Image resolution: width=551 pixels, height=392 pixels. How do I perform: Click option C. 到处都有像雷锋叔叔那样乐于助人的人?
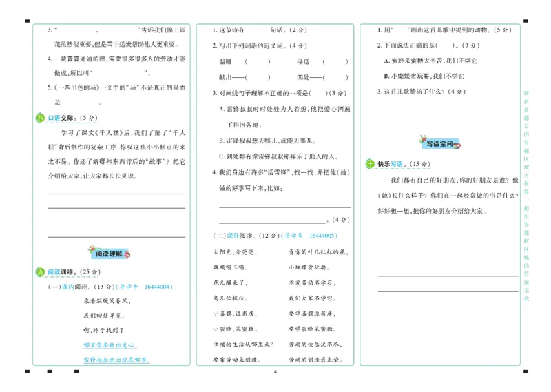tap(279, 156)
